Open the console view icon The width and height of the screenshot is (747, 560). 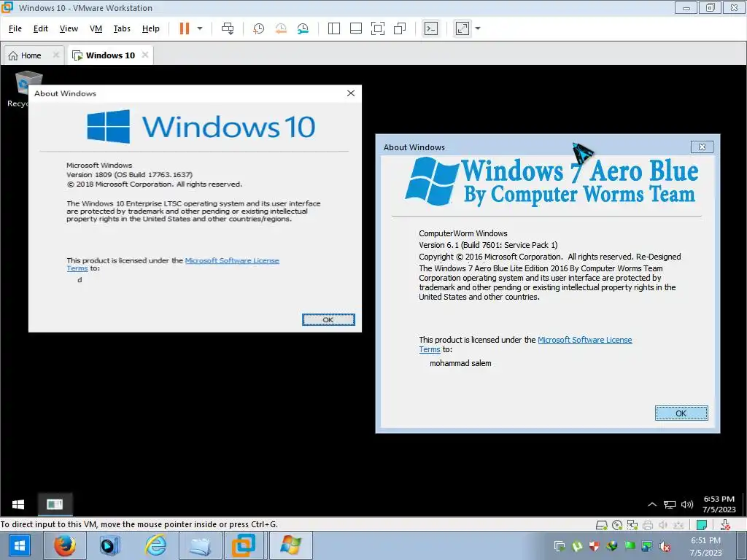[430, 28]
